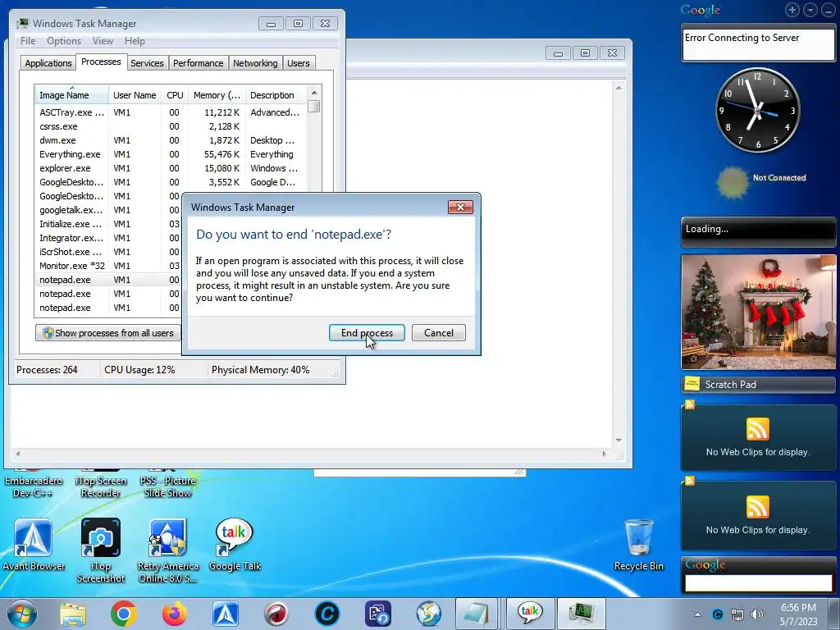Select dwm.exe process row
Image resolution: width=840 pixels, height=630 pixels.
[171, 140]
